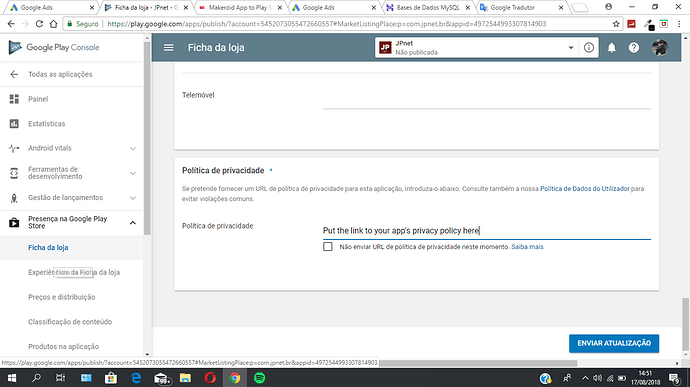Open the help question mark icon
This screenshot has height=387, width=690.
tap(634, 48)
